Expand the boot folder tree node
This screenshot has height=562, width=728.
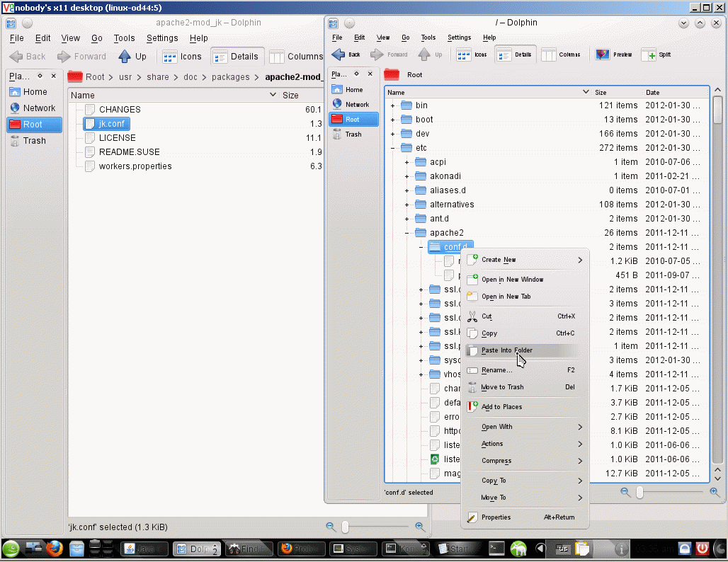click(393, 120)
